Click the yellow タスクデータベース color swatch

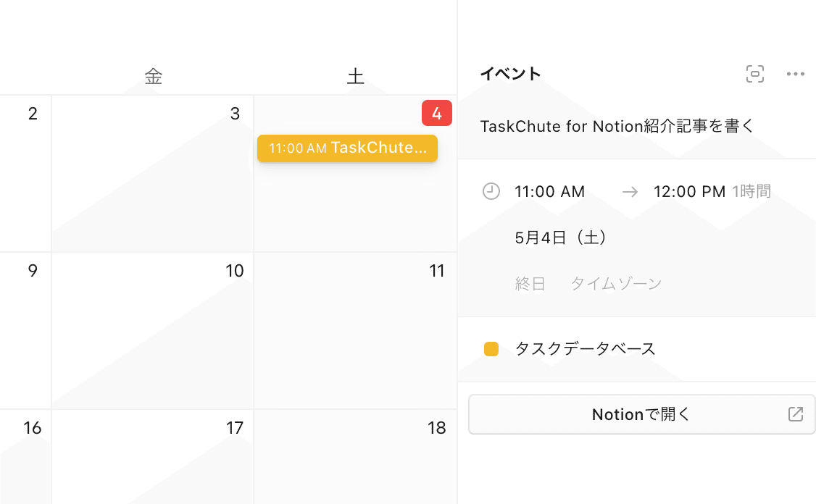click(x=491, y=348)
